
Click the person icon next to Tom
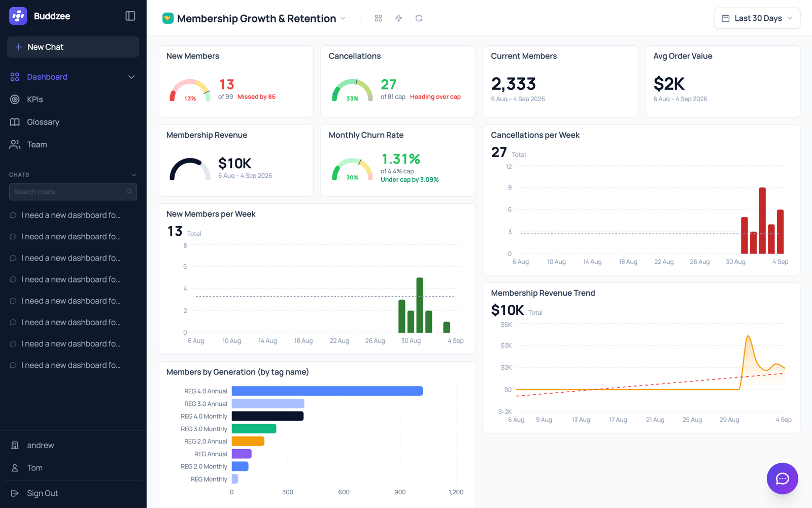(15, 468)
